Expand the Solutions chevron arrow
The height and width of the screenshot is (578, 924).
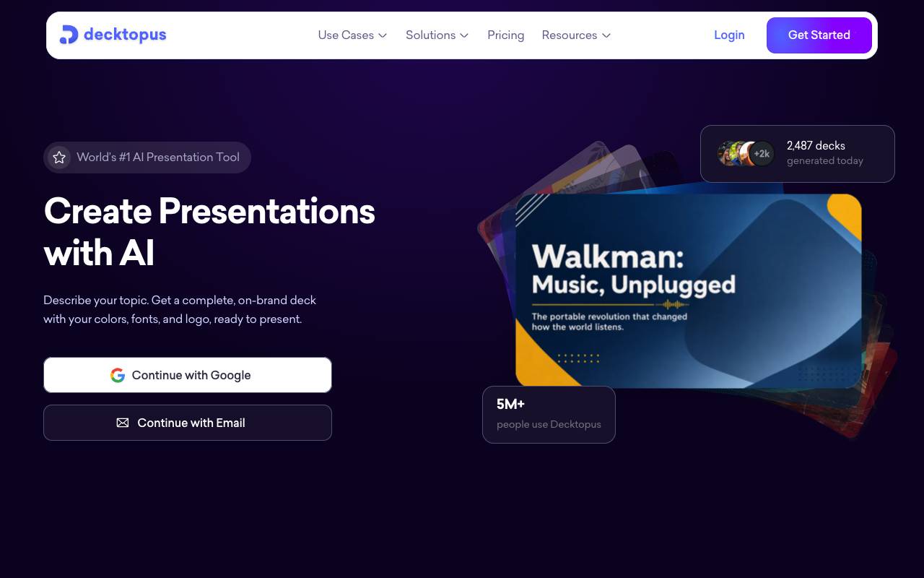(x=464, y=35)
